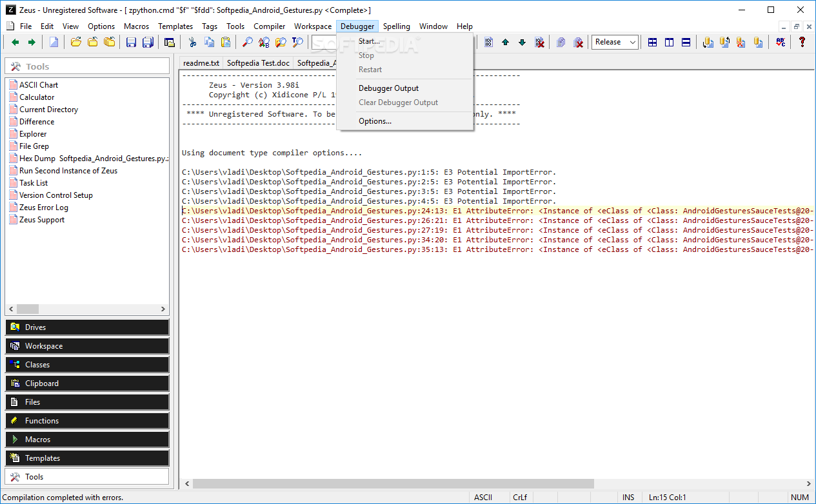Open the Functions panel button
The image size is (816, 504).
(87, 421)
